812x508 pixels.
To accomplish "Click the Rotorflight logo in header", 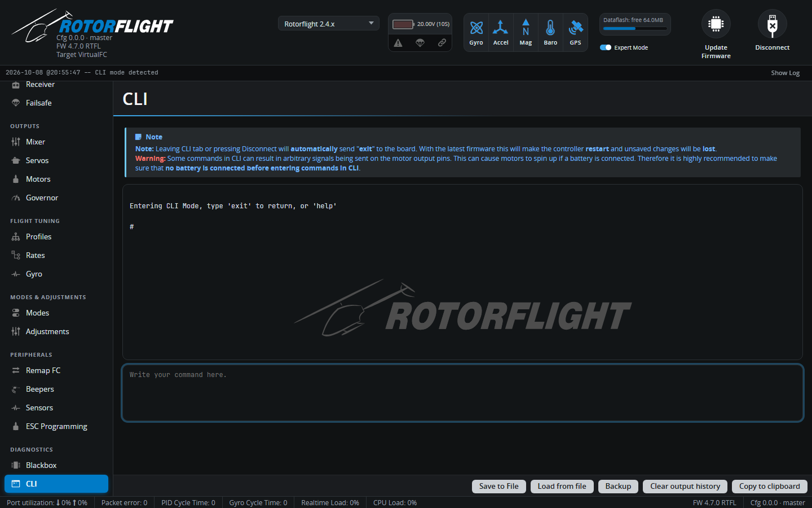I will click(x=92, y=26).
